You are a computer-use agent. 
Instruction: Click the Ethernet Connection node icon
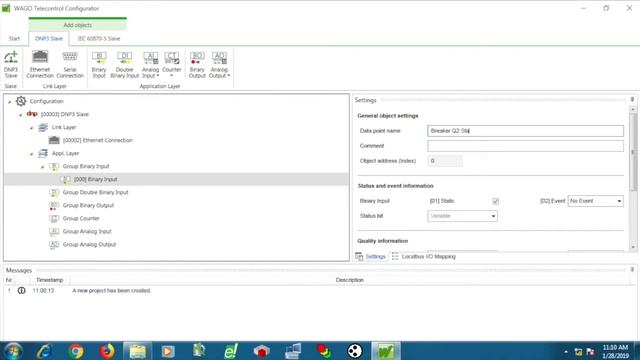point(54,140)
